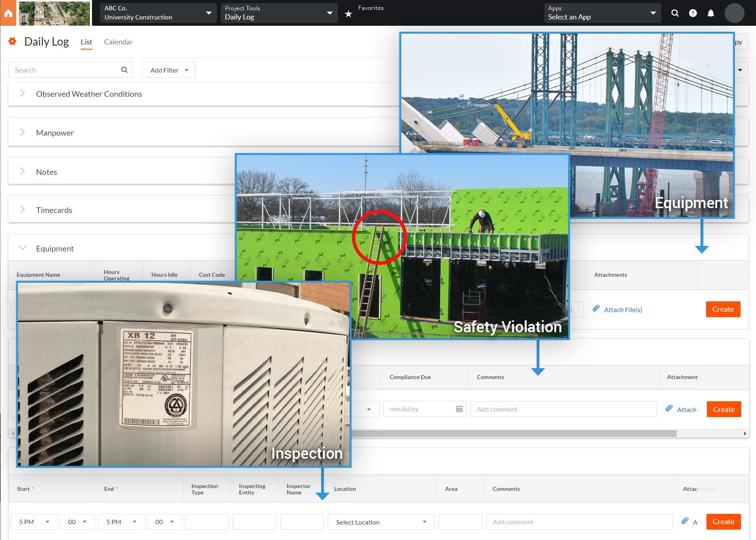Open global search magnifier in top bar
Viewport: 756px width, 540px height.
tap(675, 13)
